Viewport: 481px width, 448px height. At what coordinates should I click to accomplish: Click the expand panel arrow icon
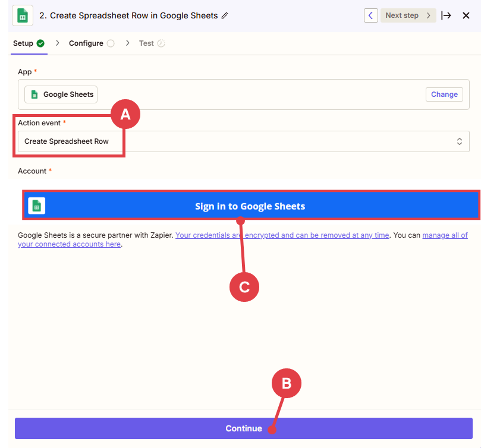(x=446, y=15)
